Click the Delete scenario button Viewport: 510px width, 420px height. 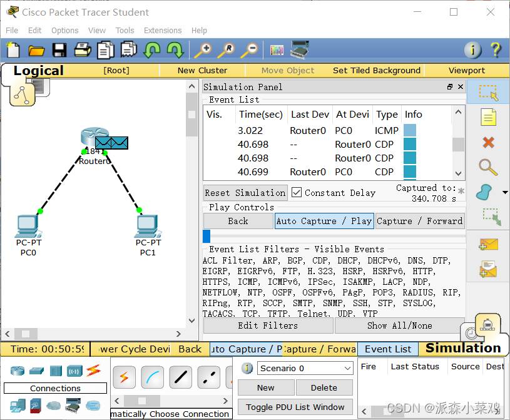[x=324, y=387]
